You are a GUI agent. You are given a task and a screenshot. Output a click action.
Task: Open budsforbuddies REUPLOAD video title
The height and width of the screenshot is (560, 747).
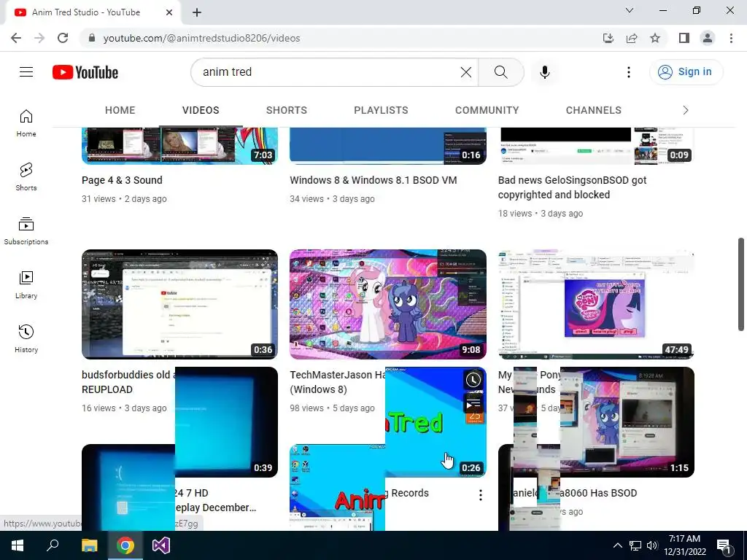pyautogui.click(x=128, y=382)
